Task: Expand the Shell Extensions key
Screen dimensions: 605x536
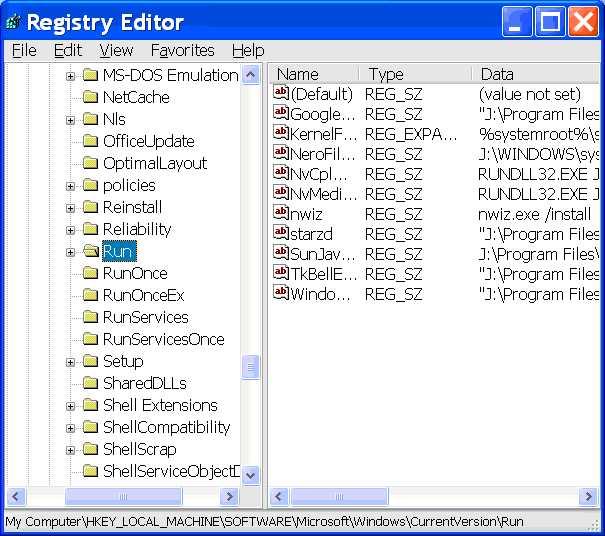Action: pyautogui.click(x=71, y=405)
